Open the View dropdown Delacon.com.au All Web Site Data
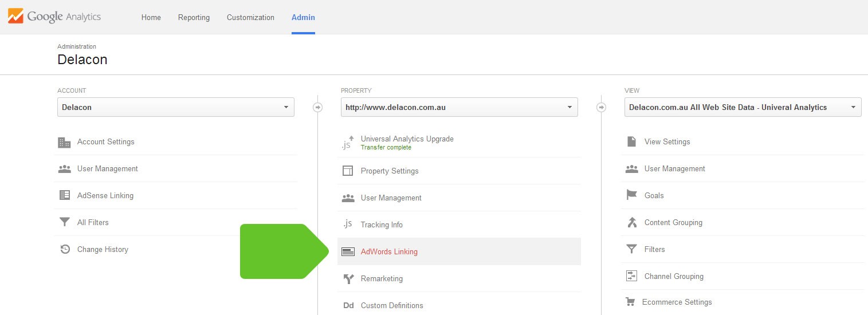Screen dimensions: 868x315 coord(743,107)
